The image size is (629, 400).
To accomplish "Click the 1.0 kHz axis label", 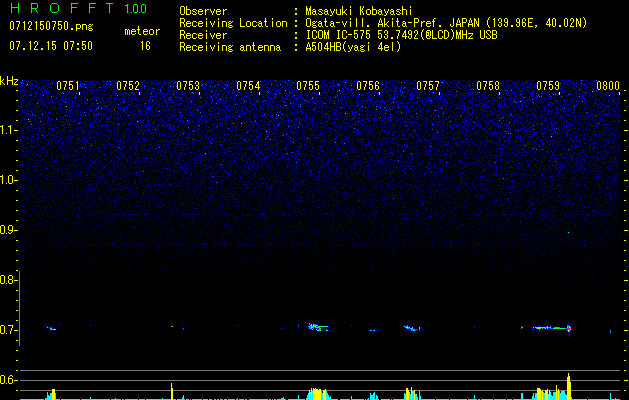I will point(7,180).
